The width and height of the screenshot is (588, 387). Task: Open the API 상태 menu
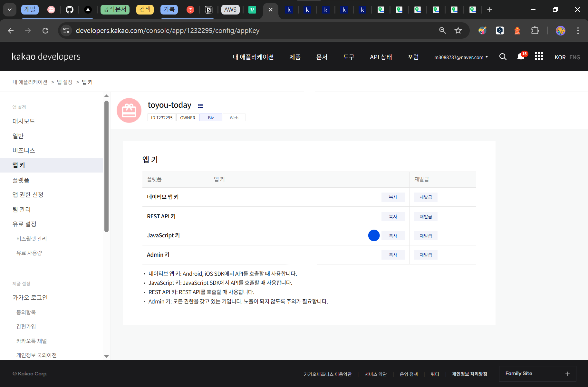(x=381, y=57)
